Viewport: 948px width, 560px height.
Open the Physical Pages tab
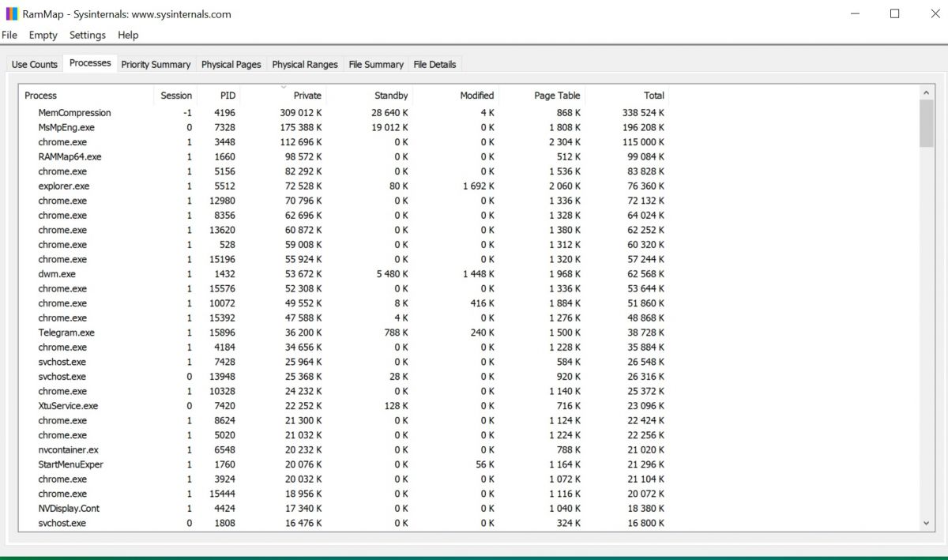click(x=231, y=65)
